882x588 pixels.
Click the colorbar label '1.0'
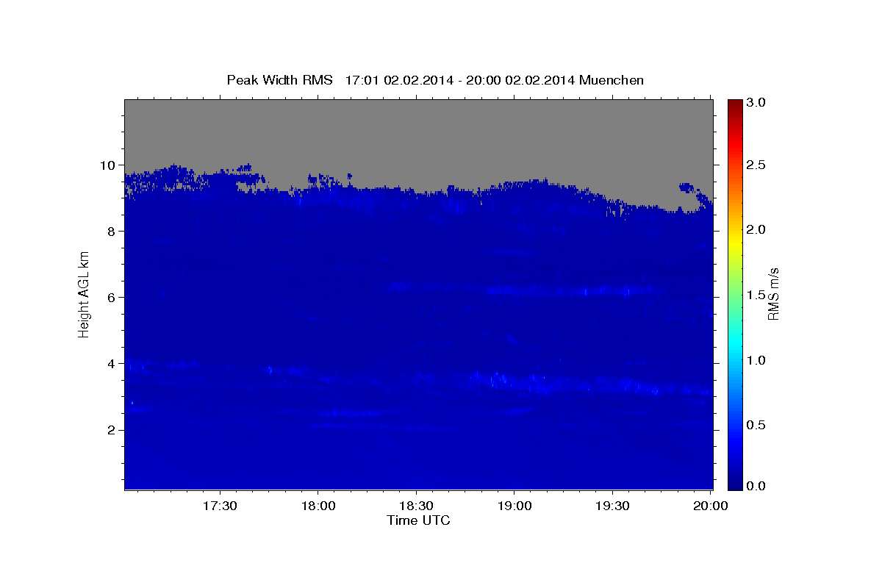click(757, 361)
